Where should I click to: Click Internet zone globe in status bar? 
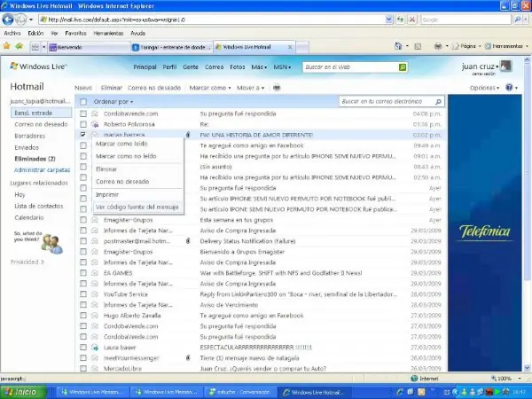(414, 379)
